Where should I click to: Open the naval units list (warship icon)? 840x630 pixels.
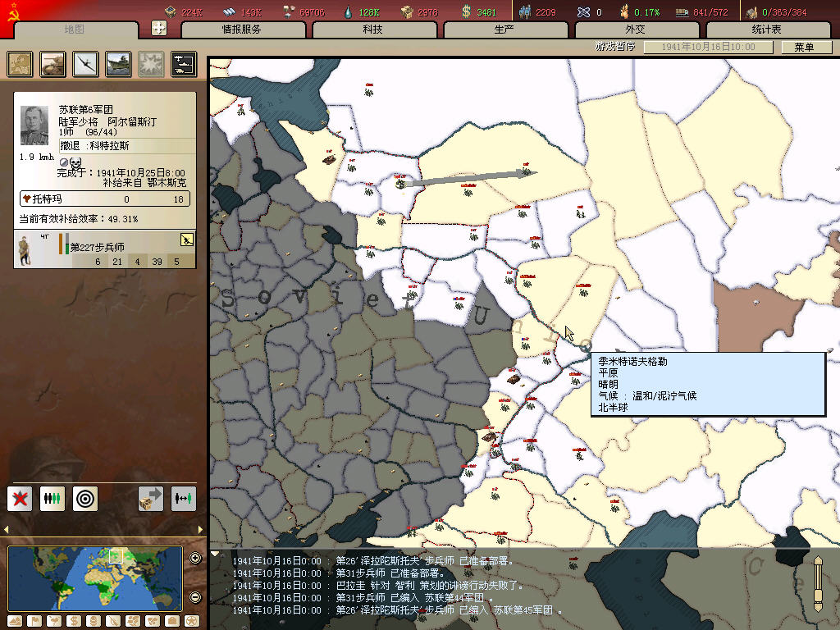tap(118, 64)
